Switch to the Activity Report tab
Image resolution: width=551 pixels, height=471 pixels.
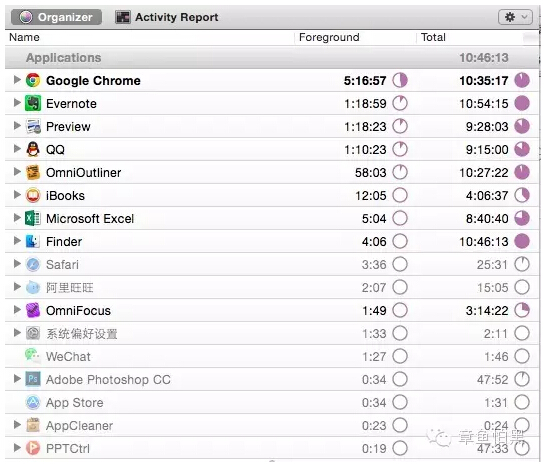point(167,17)
